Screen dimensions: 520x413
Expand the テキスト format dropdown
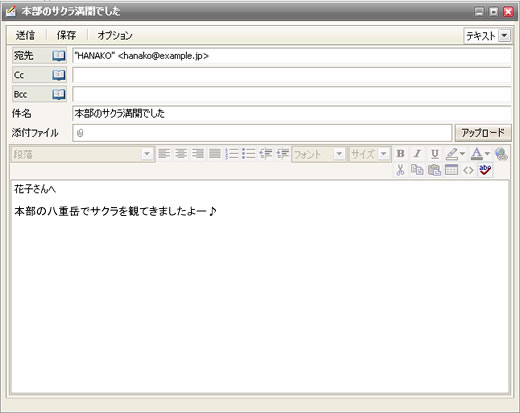coord(504,35)
